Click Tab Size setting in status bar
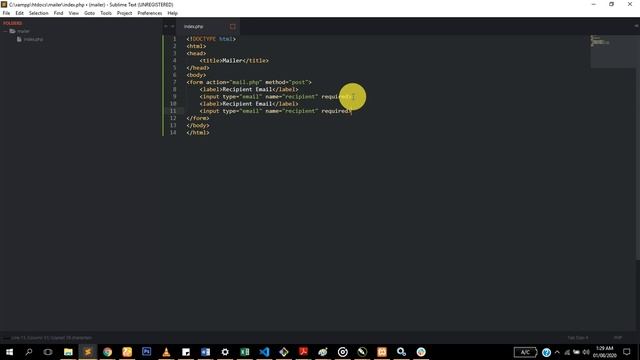Screen dimensions: 640x360 [x=578, y=338]
